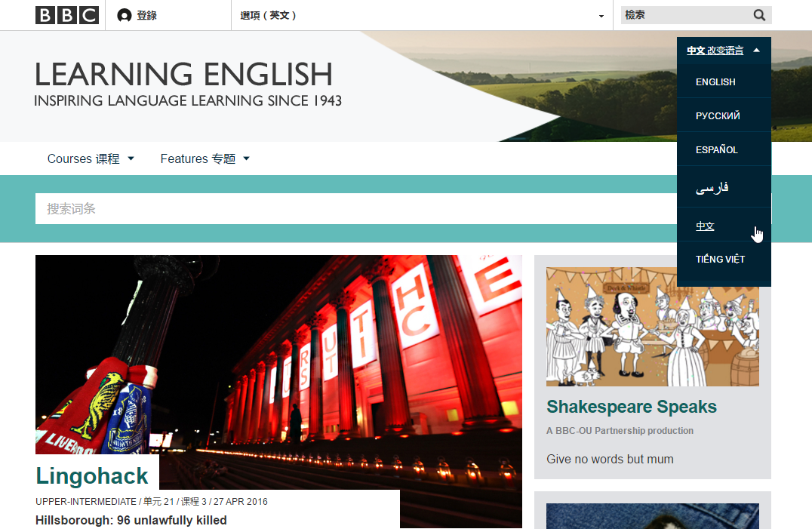Select فارسی from language menu
The image size is (812, 529).
pyautogui.click(x=724, y=187)
